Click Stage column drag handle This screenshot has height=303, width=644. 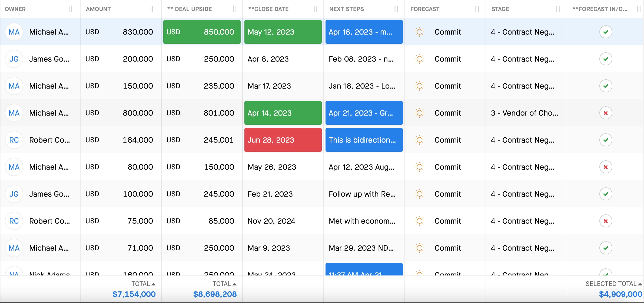click(x=558, y=9)
